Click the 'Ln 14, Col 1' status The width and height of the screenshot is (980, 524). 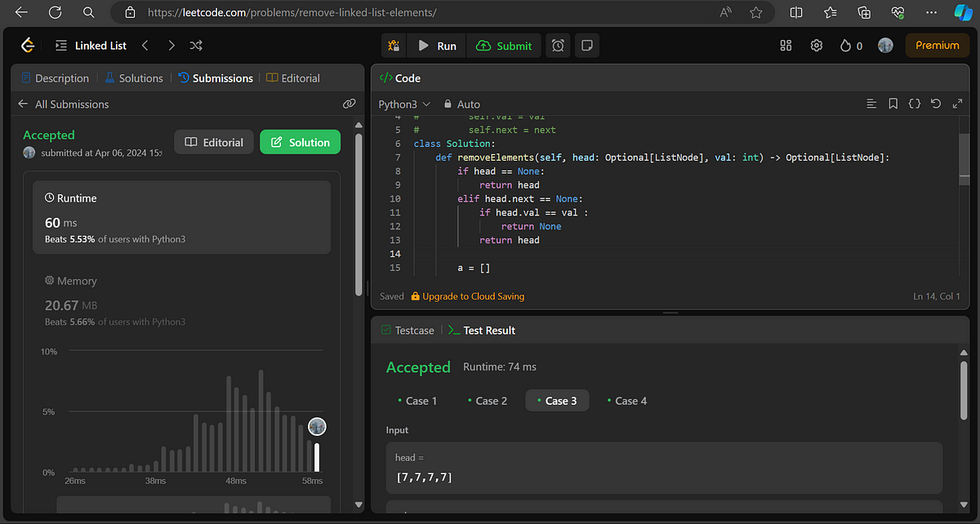pyautogui.click(x=937, y=296)
